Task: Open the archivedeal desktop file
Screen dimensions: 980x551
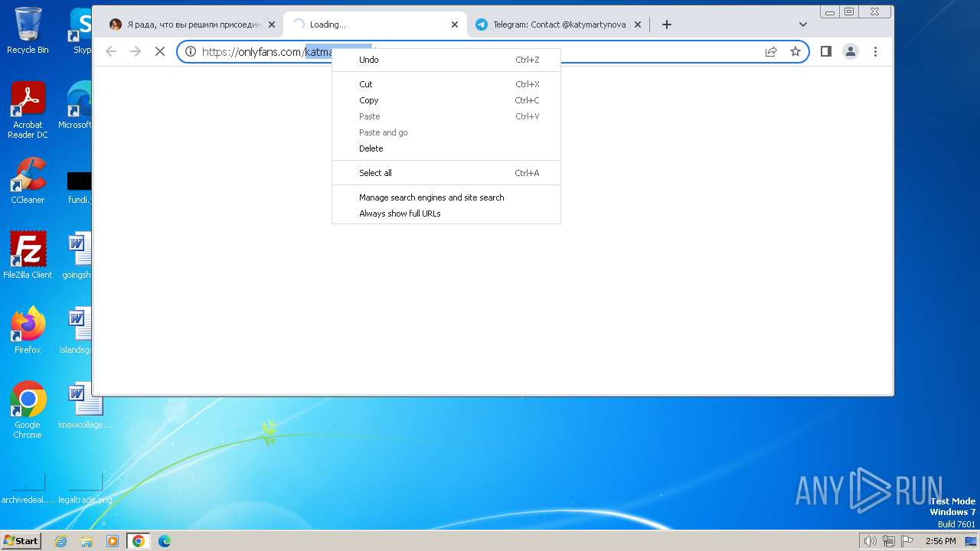Action: pyautogui.click(x=28, y=489)
